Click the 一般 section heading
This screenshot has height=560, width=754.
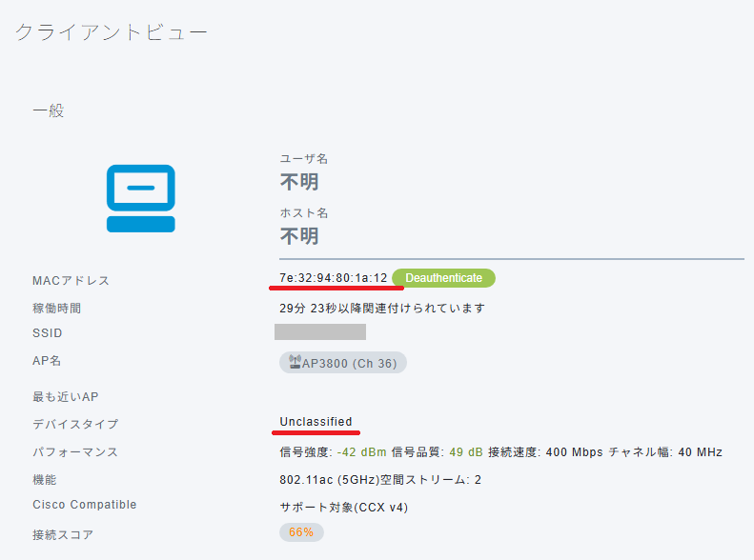[x=48, y=110]
